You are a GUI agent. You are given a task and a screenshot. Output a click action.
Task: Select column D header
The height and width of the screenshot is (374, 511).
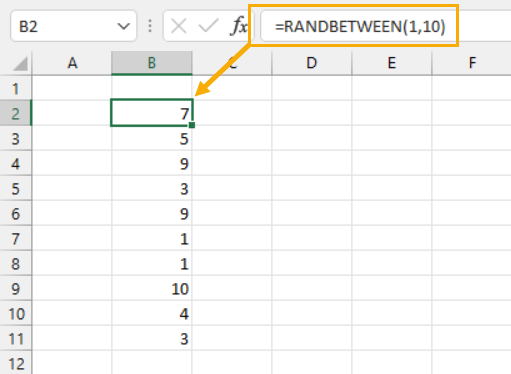(312, 63)
